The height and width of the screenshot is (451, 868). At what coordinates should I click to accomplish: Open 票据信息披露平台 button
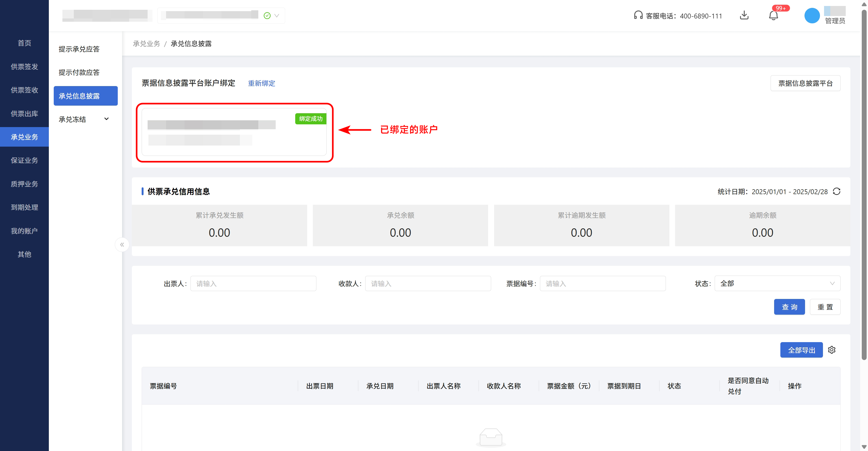[805, 83]
